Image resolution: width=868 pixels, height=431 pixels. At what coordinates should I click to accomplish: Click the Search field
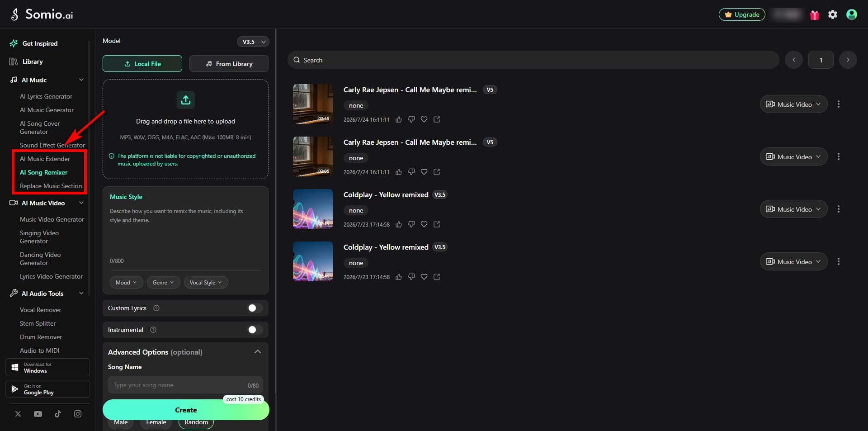click(533, 60)
